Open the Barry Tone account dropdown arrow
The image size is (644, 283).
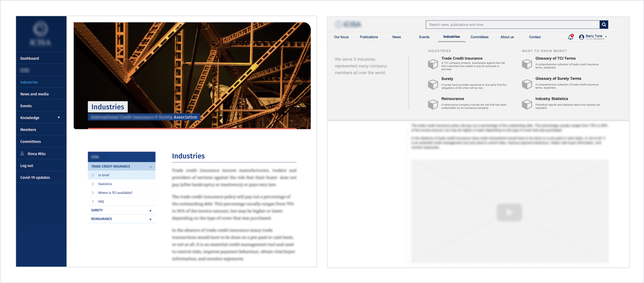(x=606, y=37)
